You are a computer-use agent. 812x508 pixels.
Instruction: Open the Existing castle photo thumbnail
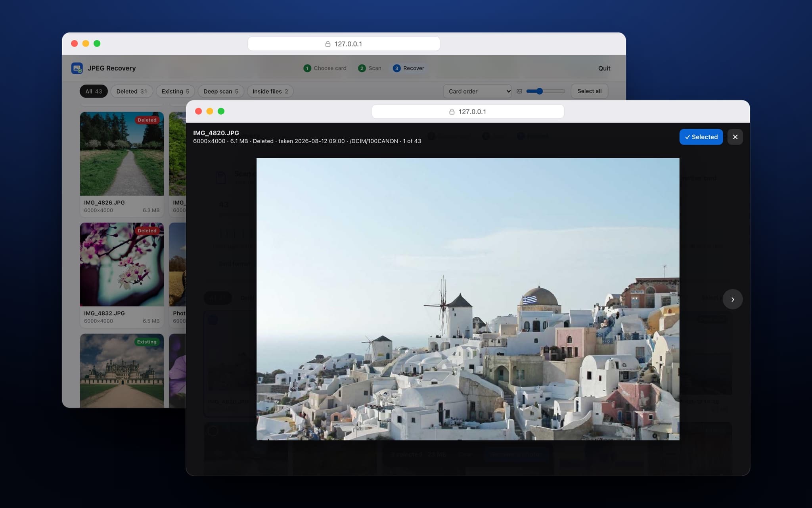click(x=122, y=371)
